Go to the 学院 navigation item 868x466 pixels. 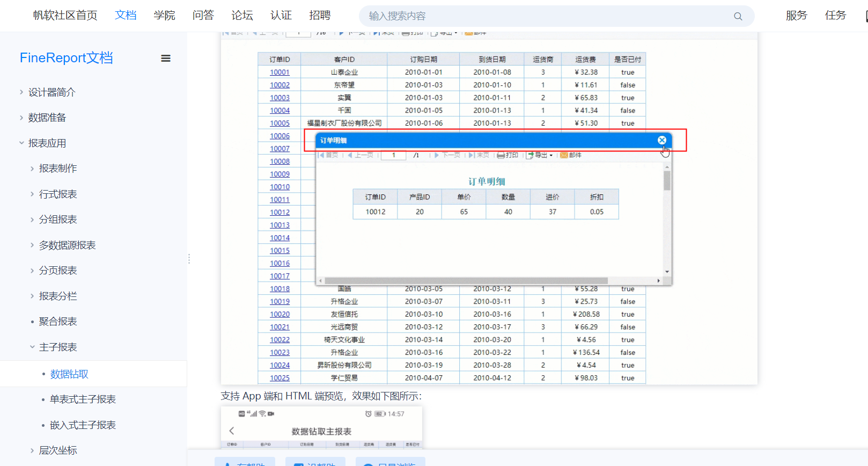point(164,16)
